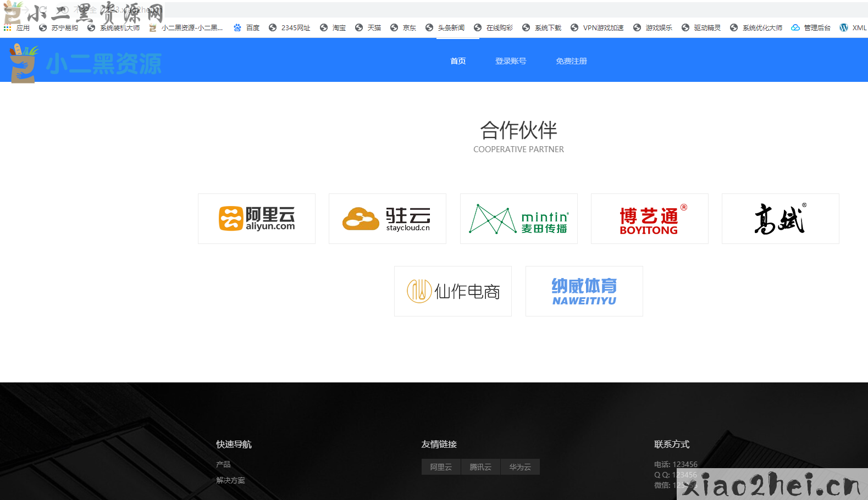Click the 小二黑资源 site logo
This screenshot has width=868, height=500.
[x=85, y=63]
